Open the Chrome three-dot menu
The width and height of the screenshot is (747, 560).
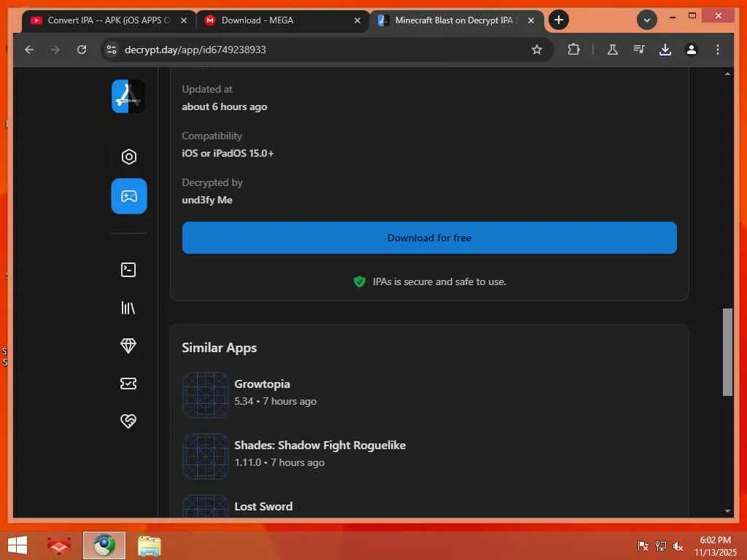(718, 50)
